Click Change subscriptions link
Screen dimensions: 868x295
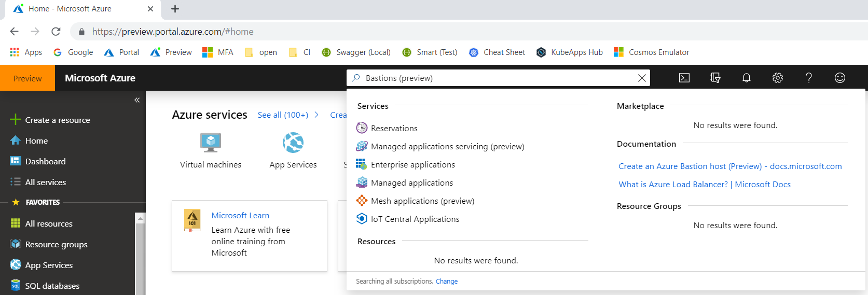tap(447, 281)
